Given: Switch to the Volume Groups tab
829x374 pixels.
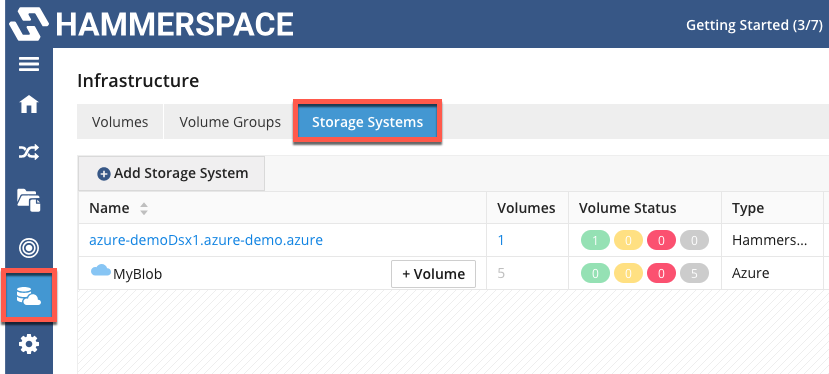Looking at the screenshot, I should [x=230, y=122].
